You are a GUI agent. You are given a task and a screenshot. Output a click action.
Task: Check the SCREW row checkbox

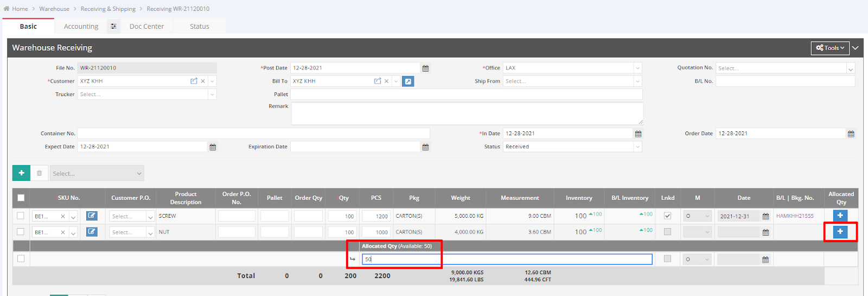tap(21, 216)
